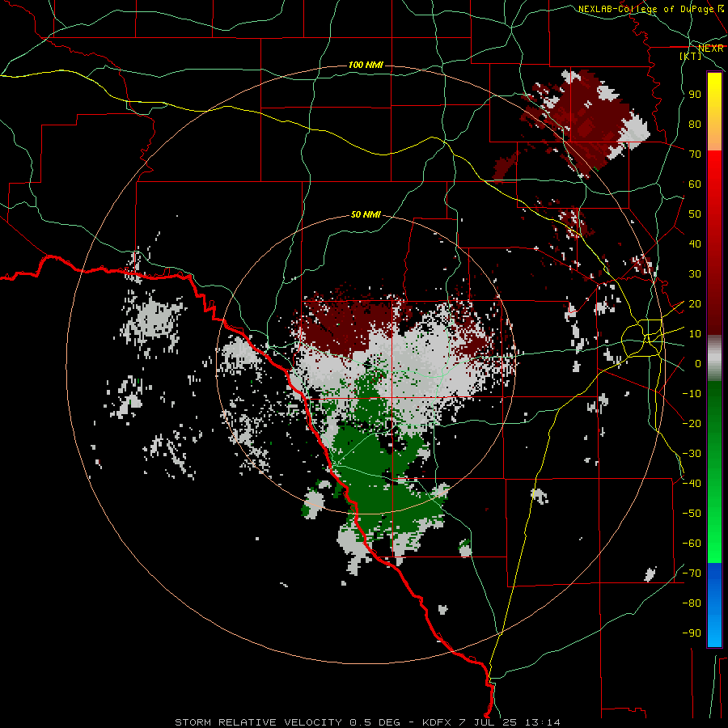Click the 100 NMI range ring label

pos(366,65)
